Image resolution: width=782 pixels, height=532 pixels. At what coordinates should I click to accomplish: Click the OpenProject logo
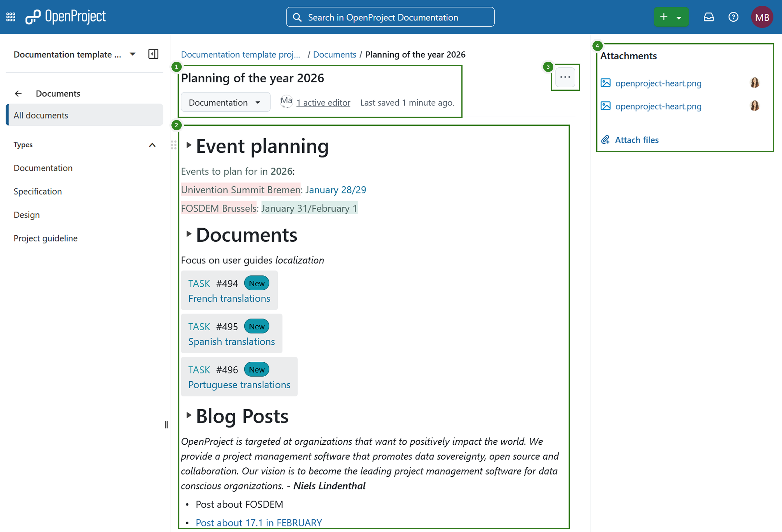tap(66, 16)
